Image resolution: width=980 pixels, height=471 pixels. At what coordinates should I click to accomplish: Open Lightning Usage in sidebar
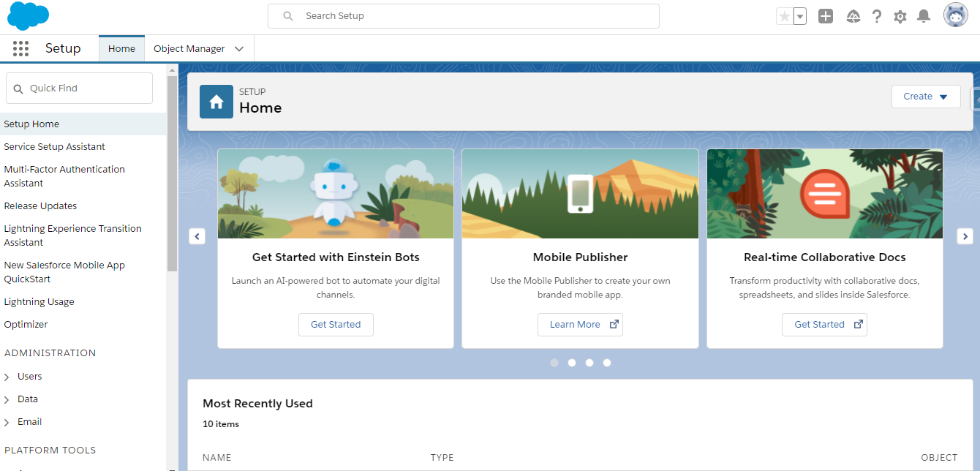coord(39,302)
